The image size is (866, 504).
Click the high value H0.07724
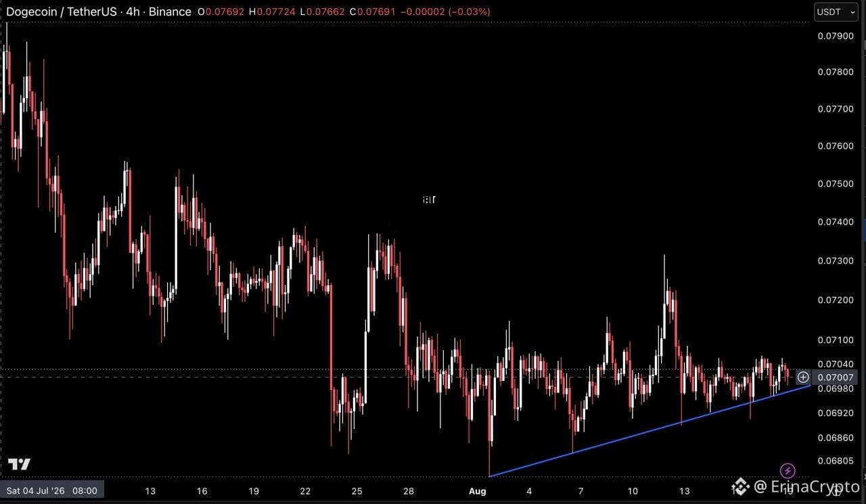(x=272, y=12)
